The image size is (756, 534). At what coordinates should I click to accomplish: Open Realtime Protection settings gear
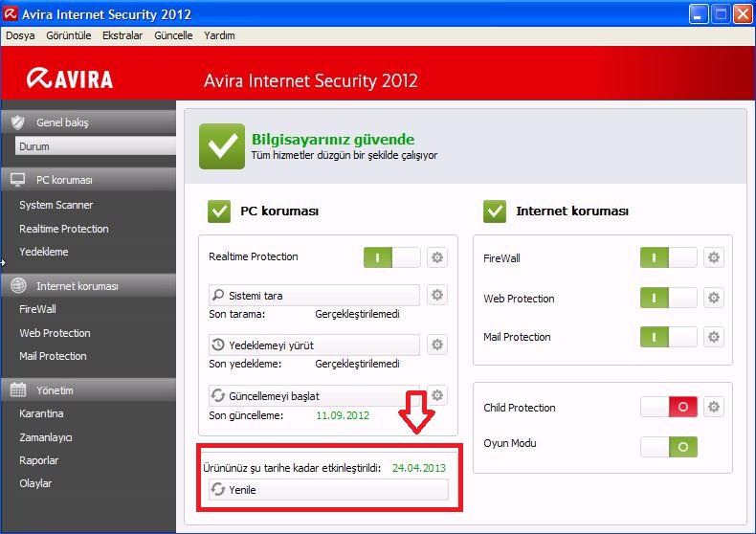coord(436,257)
